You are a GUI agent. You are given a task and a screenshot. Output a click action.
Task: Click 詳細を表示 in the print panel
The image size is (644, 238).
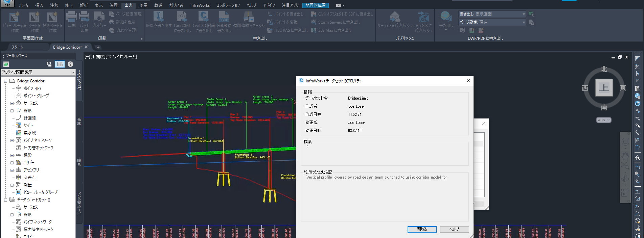(x=122, y=22)
